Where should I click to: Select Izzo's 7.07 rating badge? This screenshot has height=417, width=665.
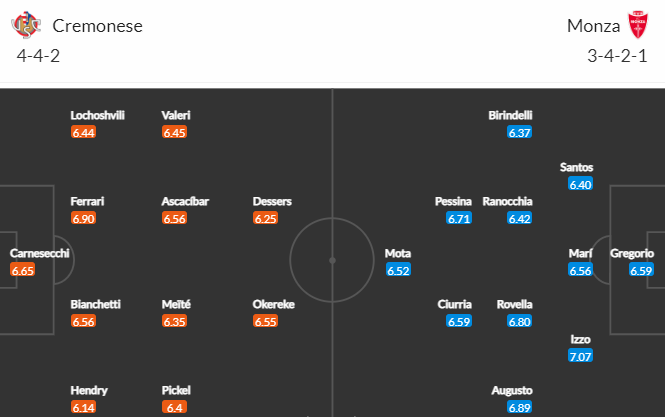tap(580, 356)
